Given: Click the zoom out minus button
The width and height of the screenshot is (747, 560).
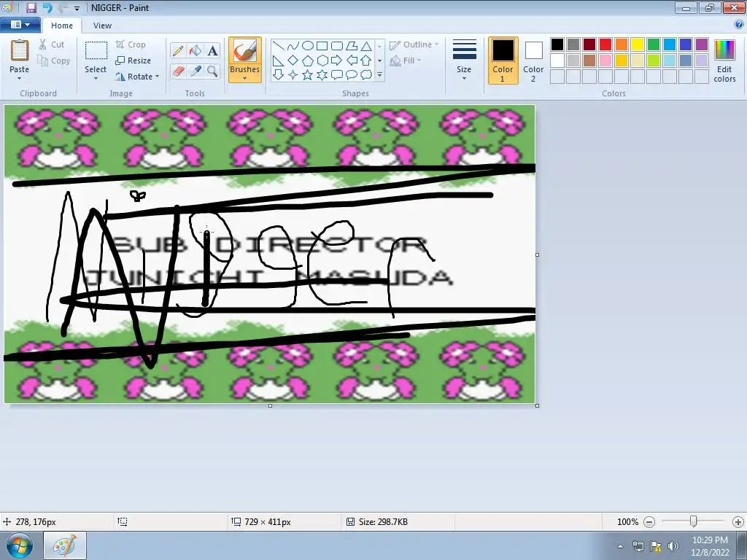Looking at the screenshot, I should coord(649,522).
